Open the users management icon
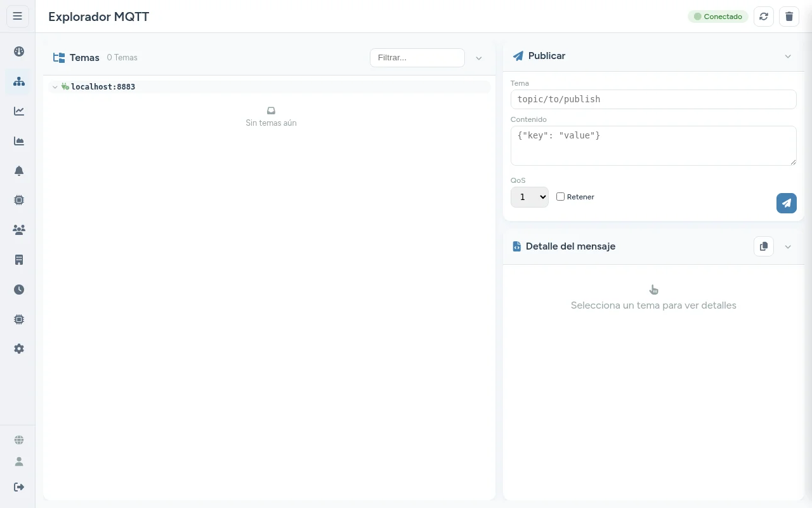Viewport: 812px width, 508px height. [x=19, y=230]
